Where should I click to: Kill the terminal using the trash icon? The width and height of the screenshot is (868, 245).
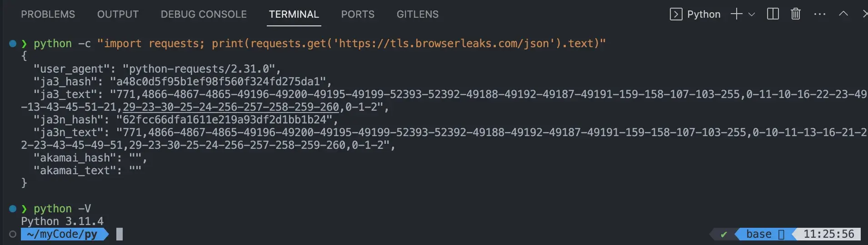pos(795,14)
